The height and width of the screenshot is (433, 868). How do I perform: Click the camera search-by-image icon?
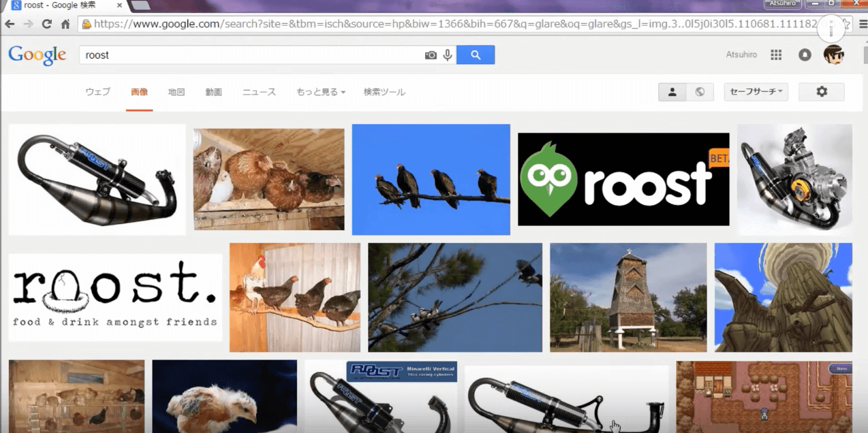point(431,55)
